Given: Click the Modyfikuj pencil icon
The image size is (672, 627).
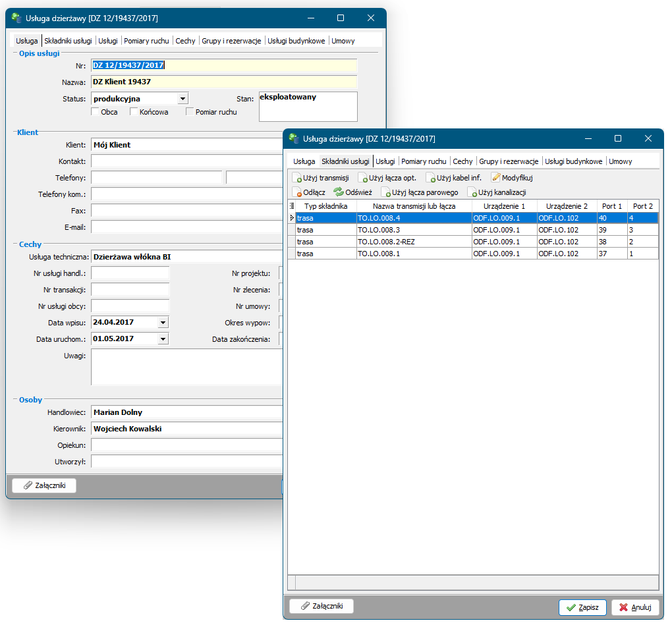Looking at the screenshot, I should pyautogui.click(x=496, y=177).
